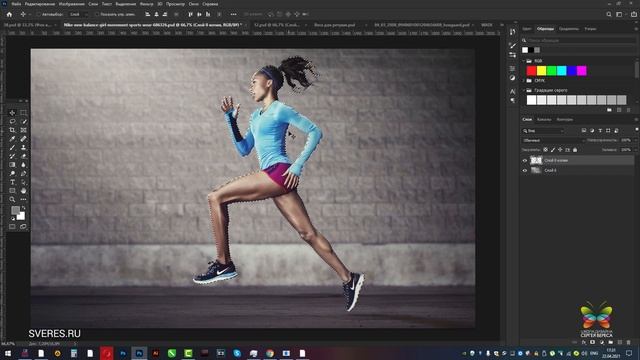Select the Blur tool
The height and width of the screenshot is (360, 640).
tap(23, 164)
